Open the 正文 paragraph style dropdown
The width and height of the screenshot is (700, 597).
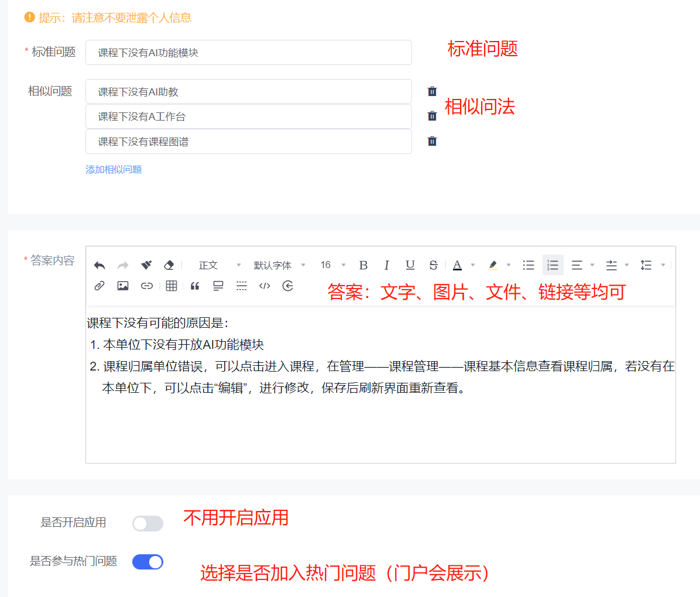click(x=219, y=265)
